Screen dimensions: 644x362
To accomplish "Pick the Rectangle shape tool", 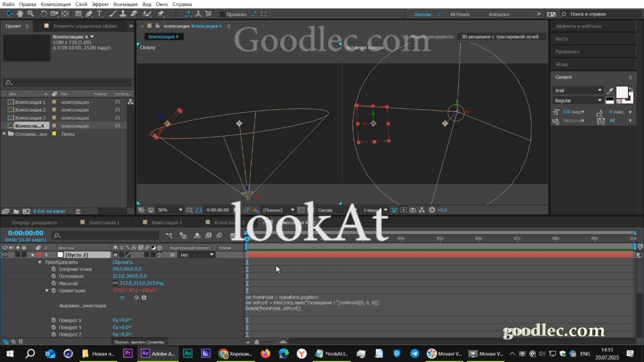I will point(78,14).
